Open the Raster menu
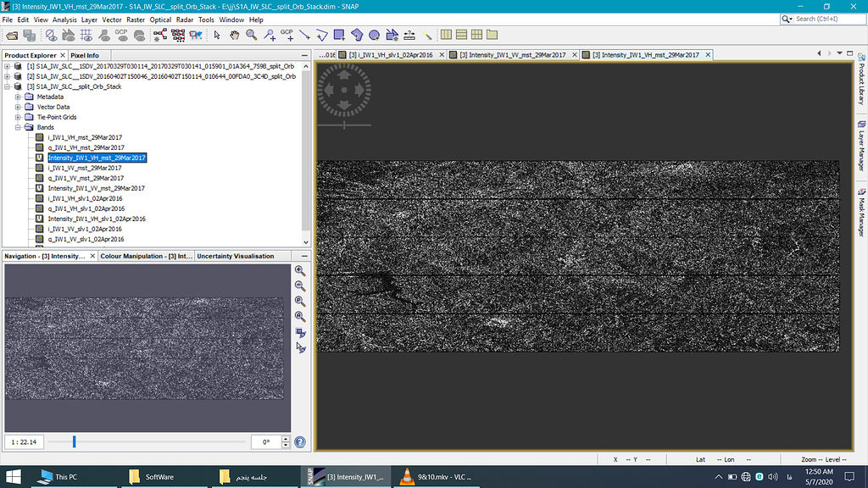 (x=136, y=19)
